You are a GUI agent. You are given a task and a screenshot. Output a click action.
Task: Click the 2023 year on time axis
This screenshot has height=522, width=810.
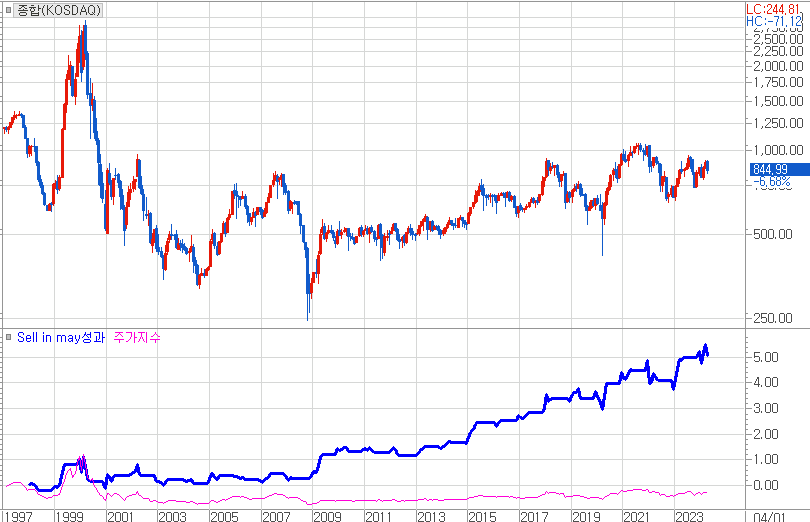click(x=687, y=515)
